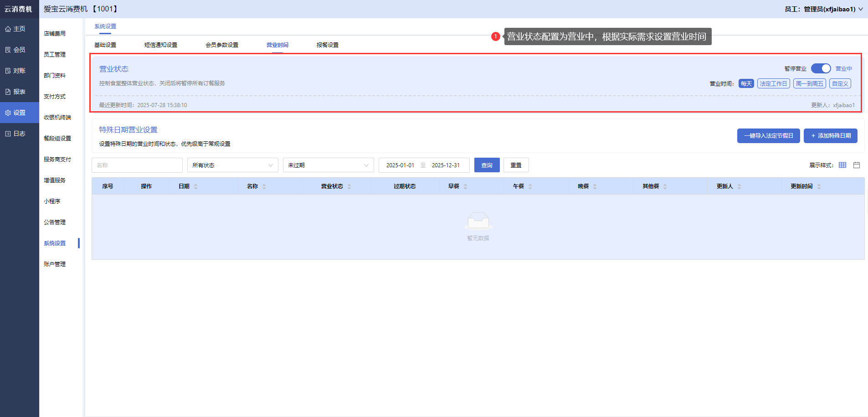Viewport: 868px width, 417px height.
Task: Open the 未过期 expiry filter dropdown
Action: coord(328,165)
